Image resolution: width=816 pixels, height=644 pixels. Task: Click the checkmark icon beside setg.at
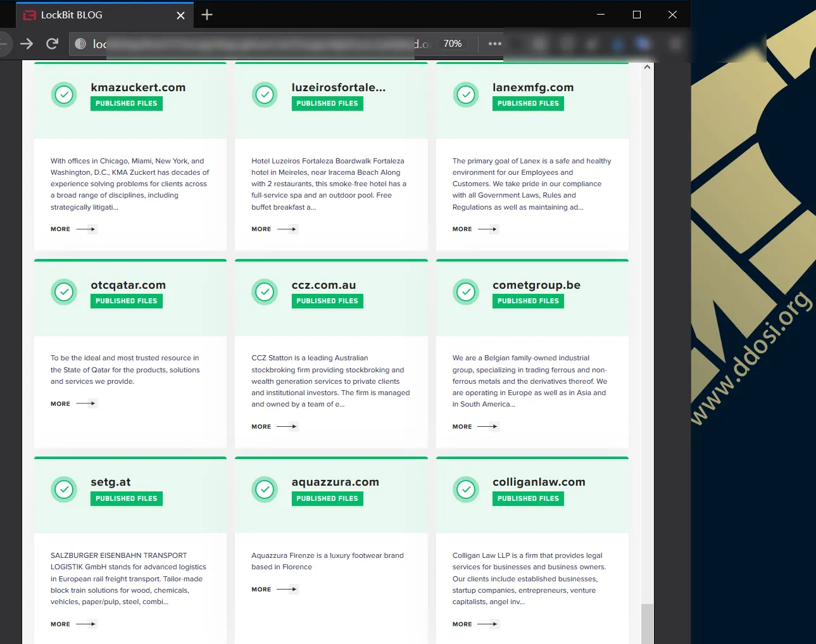coord(64,489)
